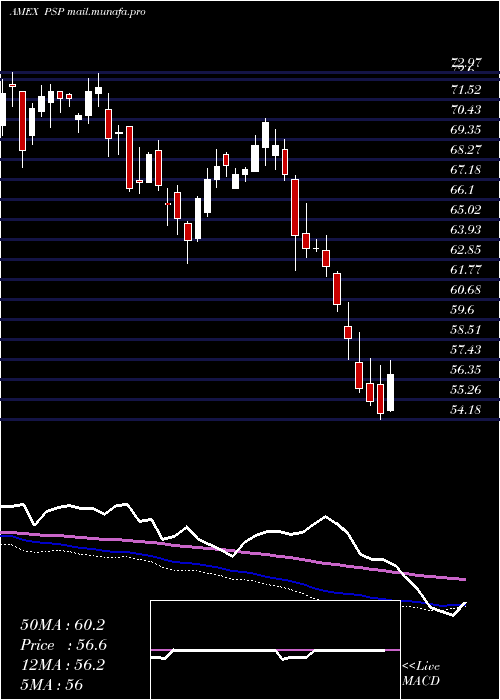
Task: Select the 62.85 price axis label
Action: tap(466, 250)
